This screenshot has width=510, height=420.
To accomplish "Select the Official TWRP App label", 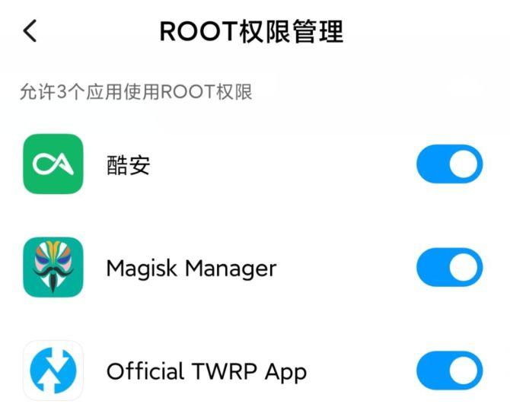I will point(206,372).
